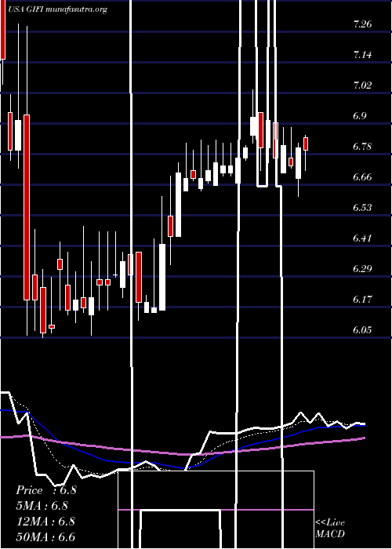Select the 6.53 price axis label
392x549 pixels.
(x=362, y=208)
